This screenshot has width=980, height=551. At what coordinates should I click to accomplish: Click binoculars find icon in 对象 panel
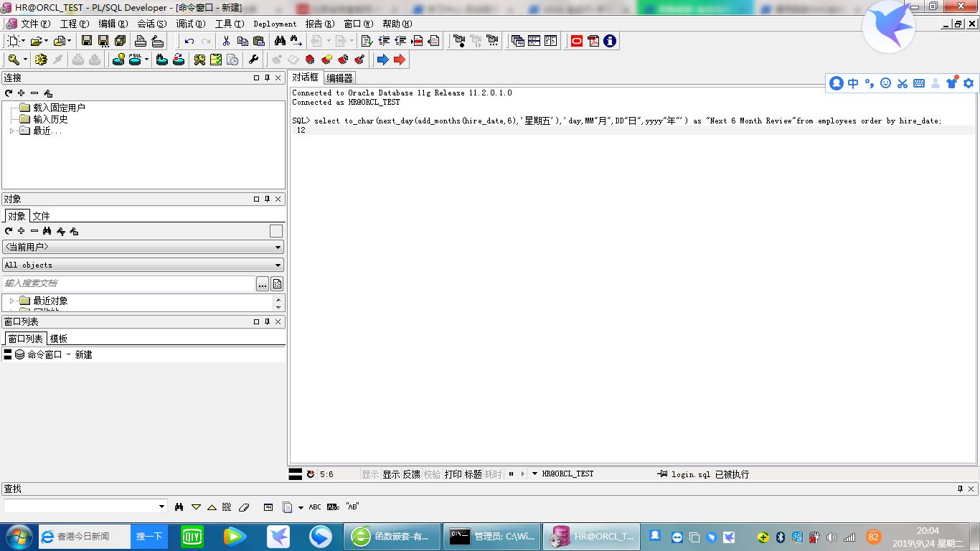47,231
